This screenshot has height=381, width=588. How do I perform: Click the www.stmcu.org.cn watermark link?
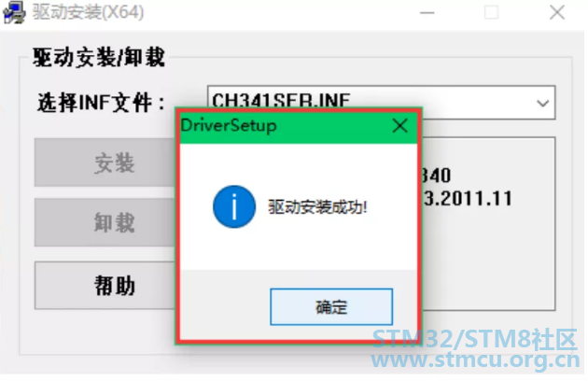click(475, 360)
